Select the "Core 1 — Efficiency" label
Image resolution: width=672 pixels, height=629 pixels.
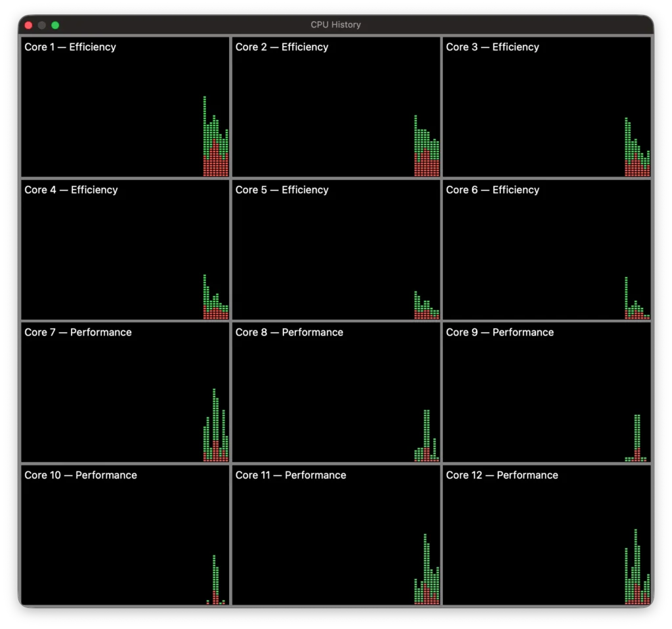70,47
